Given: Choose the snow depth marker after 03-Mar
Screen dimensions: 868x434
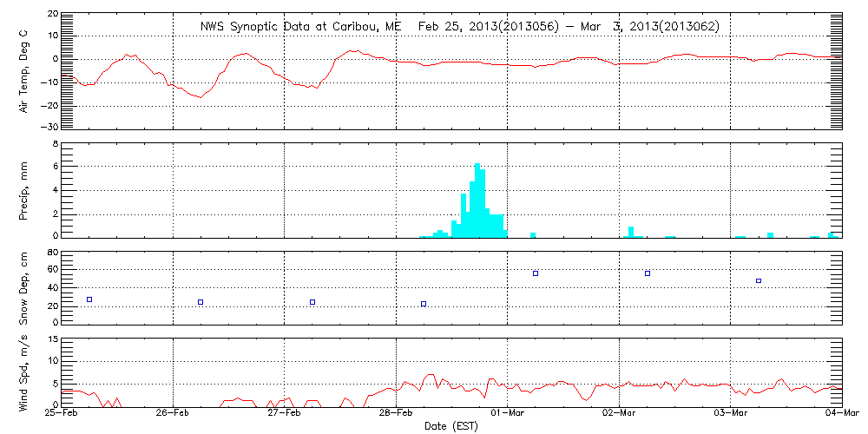Looking at the screenshot, I should pyautogui.click(x=759, y=280).
